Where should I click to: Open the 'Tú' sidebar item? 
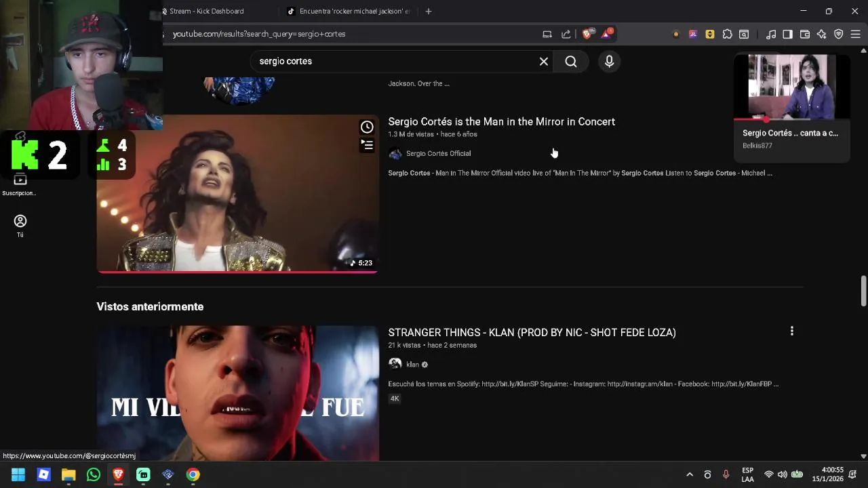point(20,226)
